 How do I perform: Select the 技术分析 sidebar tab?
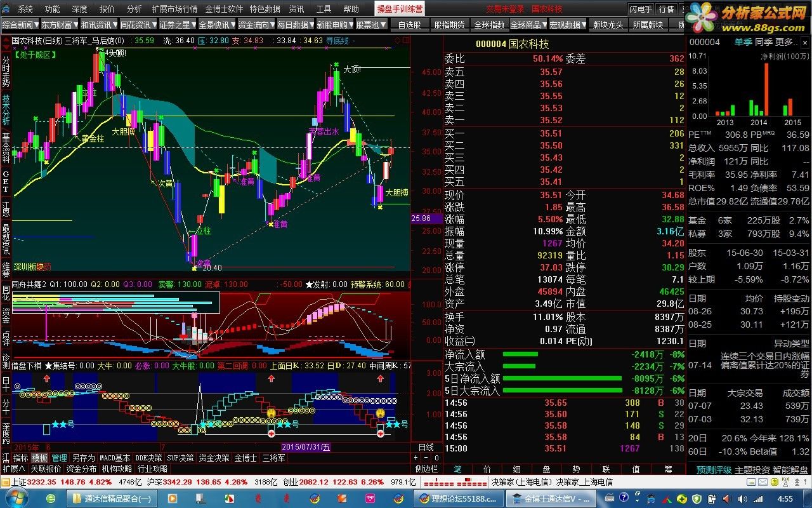pos(6,109)
